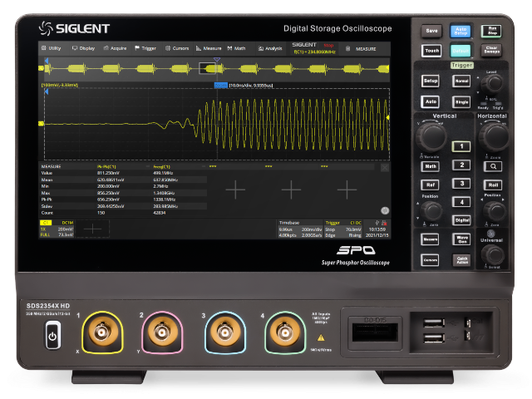Click the Save front-panel button
The width and height of the screenshot is (532, 399).
(x=431, y=31)
